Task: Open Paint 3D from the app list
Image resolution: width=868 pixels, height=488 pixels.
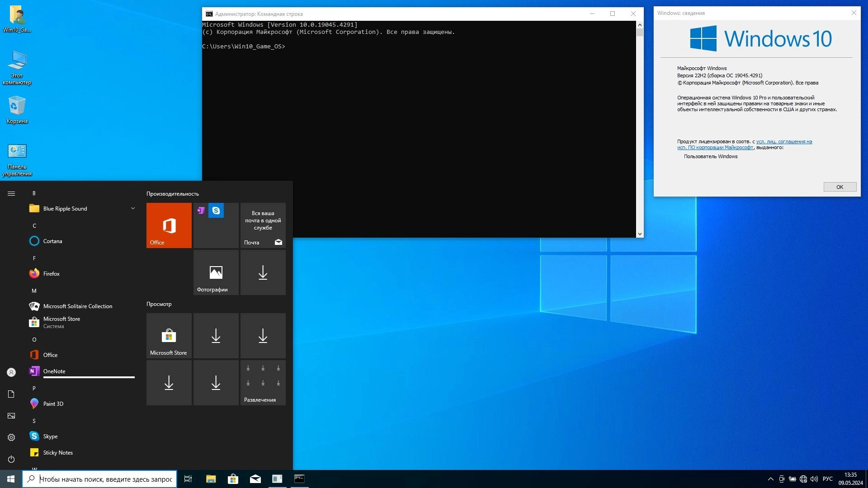Action: (53, 404)
